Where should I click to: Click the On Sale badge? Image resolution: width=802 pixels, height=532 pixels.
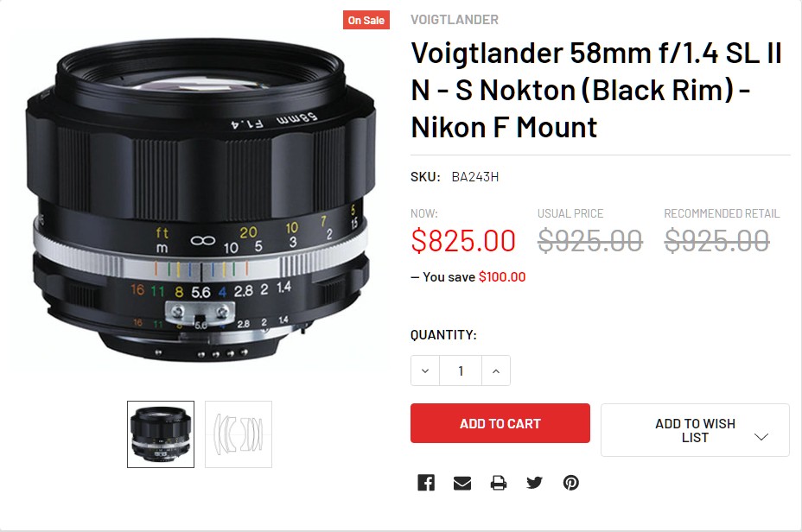click(x=366, y=20)
